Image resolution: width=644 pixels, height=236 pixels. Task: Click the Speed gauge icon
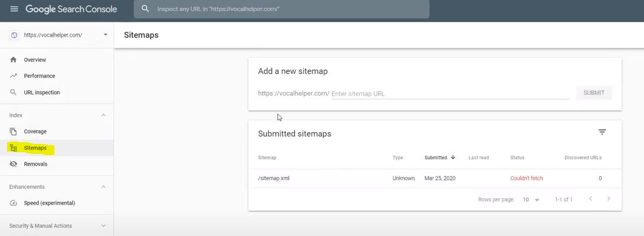[x=14, y=203]
